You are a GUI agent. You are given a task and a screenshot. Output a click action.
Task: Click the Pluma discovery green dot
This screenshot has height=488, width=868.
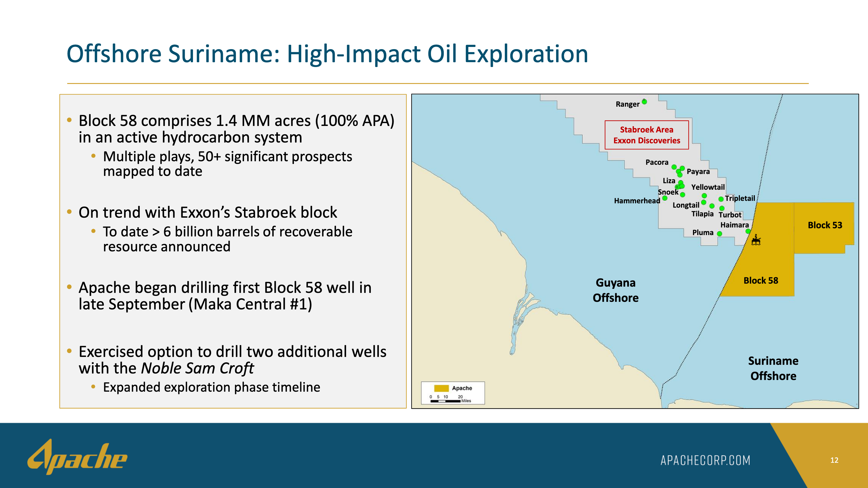point(720,234)
